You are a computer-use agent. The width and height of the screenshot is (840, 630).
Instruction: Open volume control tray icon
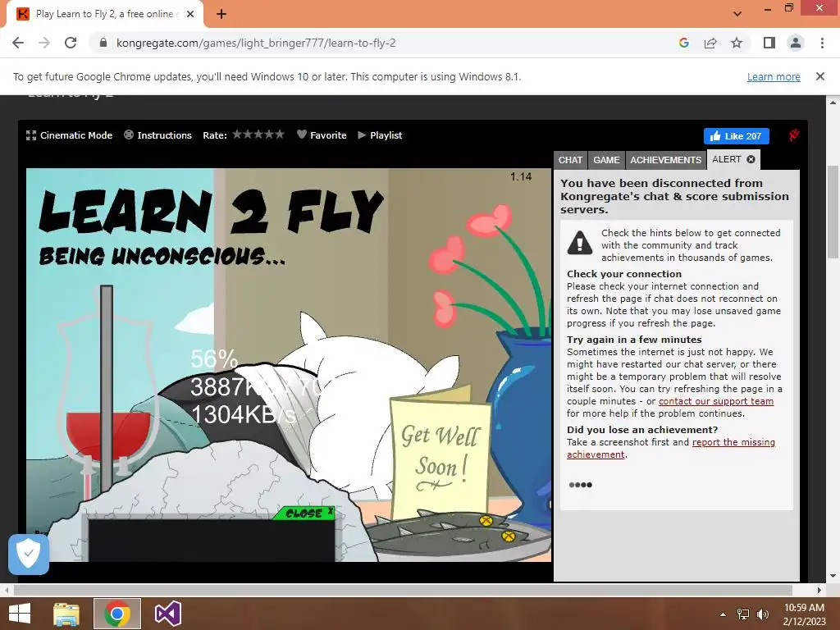pyautogui.click(x=762, y=614)
